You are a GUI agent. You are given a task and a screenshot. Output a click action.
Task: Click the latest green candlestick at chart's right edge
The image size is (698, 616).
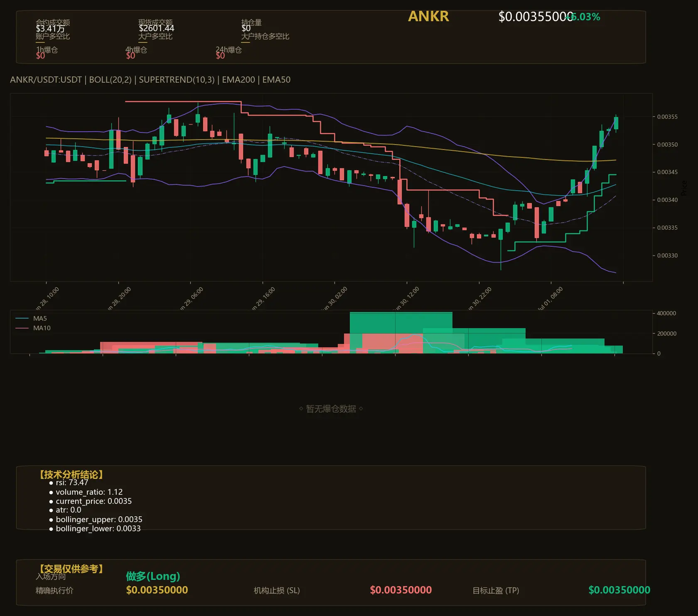click(x=616, y=123)
